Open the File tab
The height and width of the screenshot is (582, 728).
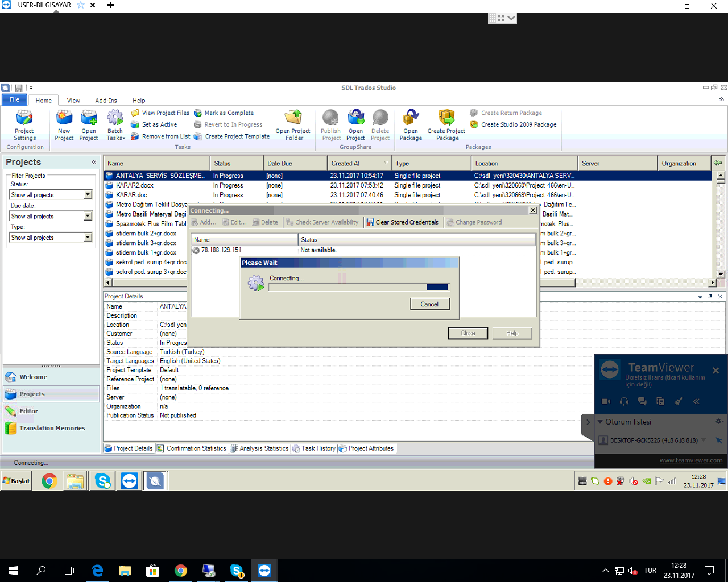click(x=15, y=100)
